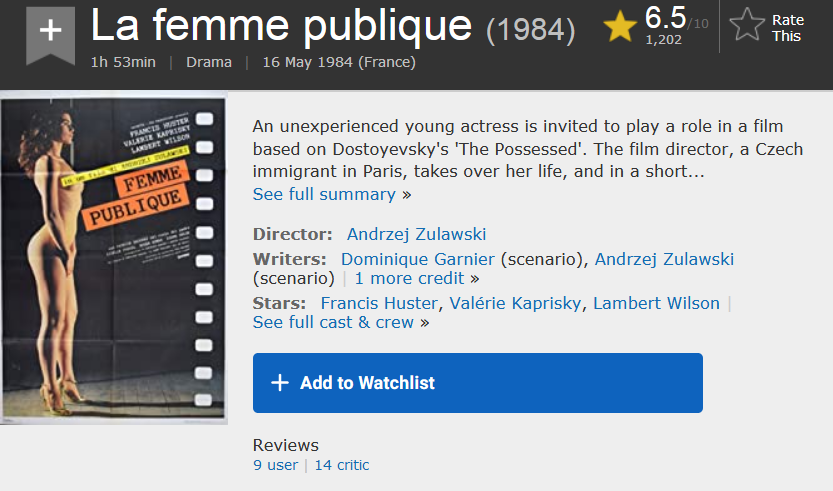Image resolution: width=833 pixels, height=491 pixels.
Task: Click the Drama genre link
Action: point(209,62)
